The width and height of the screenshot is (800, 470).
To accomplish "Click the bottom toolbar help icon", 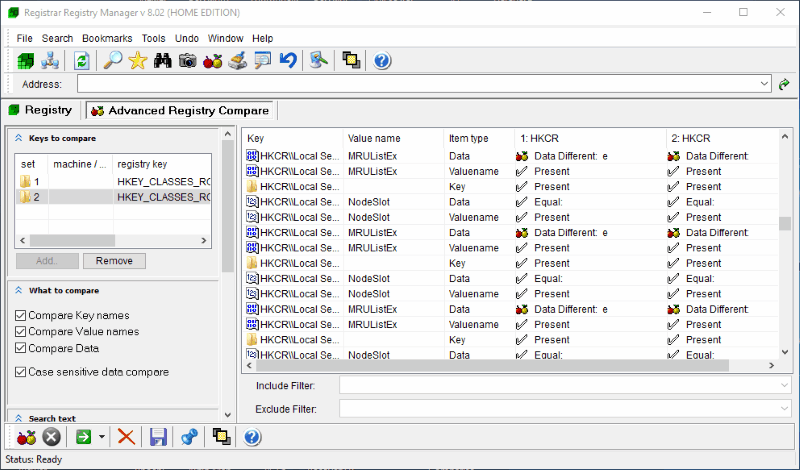I will pyautogui.click(x=252, y=437).
